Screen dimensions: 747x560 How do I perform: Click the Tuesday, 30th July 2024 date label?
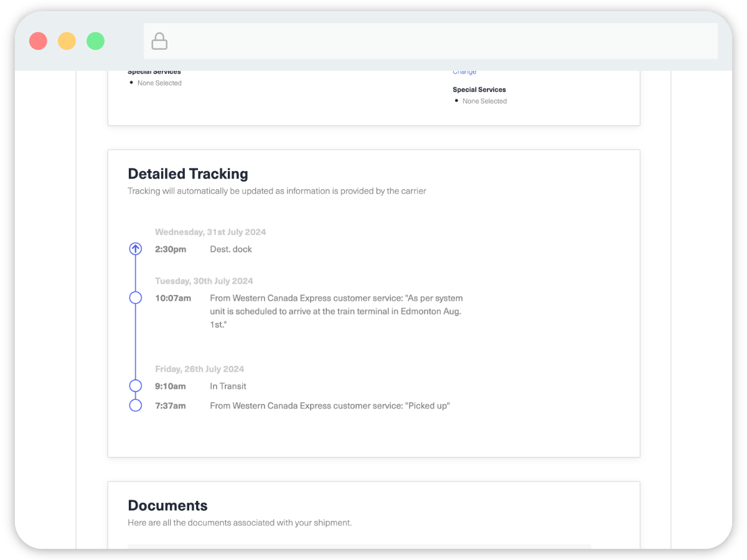tap(204, 281)
